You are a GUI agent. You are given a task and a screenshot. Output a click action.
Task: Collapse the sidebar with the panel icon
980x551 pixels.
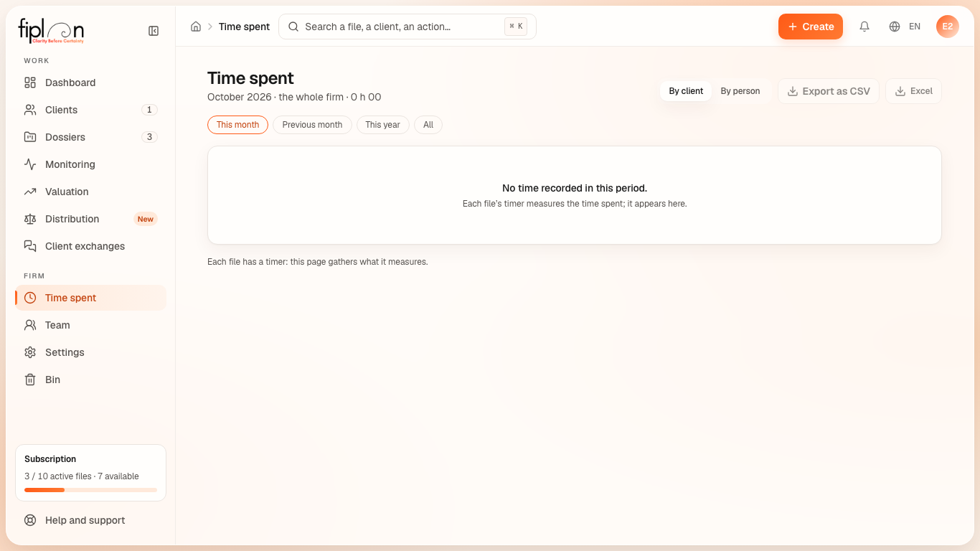click(154, 31)
